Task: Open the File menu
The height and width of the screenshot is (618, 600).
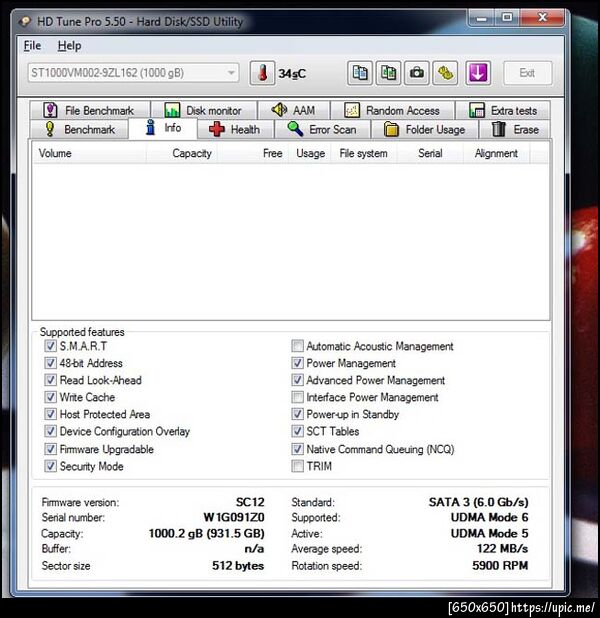Action: [32, 46]
